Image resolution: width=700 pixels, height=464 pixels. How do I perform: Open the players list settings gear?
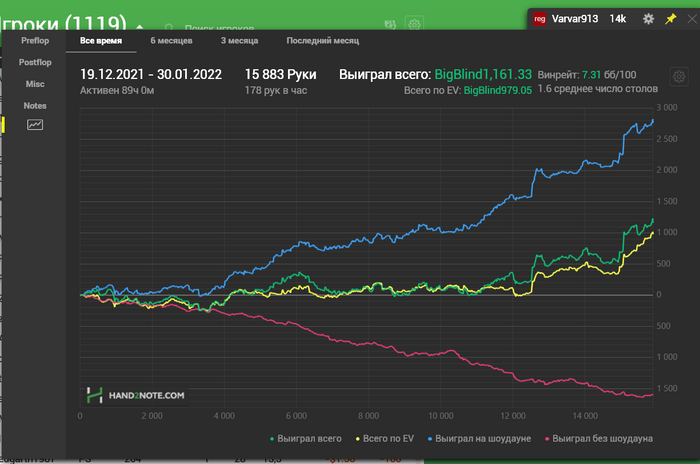click(x=414, y=24)
